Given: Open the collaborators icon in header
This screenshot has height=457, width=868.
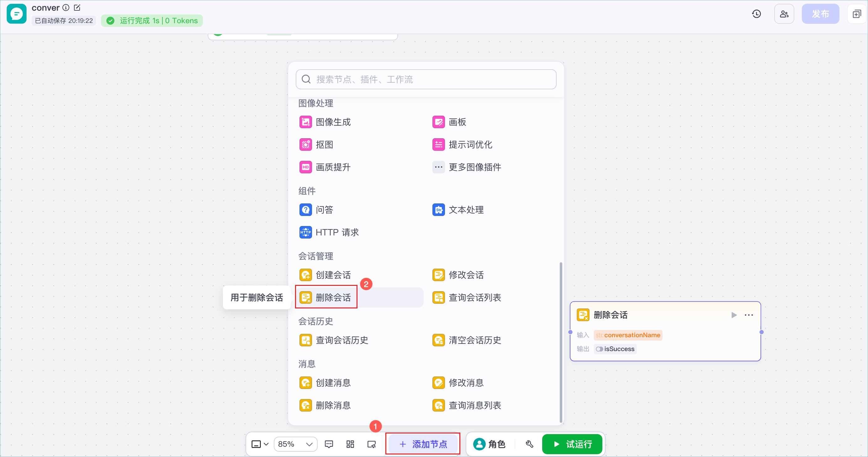Looking at the screenshot, I should pyautogui.click(x=784, y=14).
